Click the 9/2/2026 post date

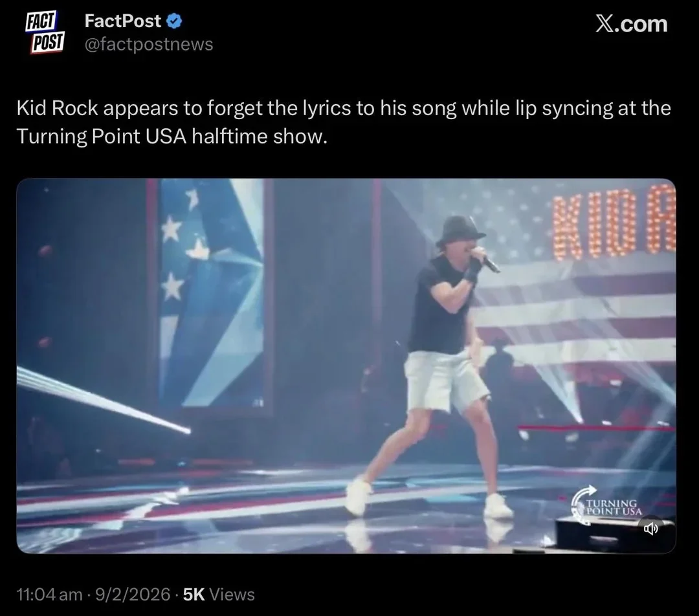pyautogui.click(x=133, y=594)
